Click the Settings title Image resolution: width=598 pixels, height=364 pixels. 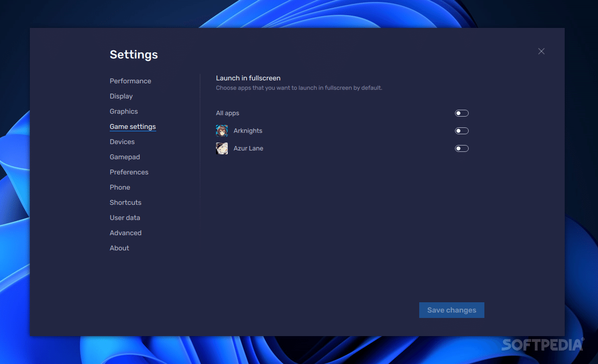(134, 54)
